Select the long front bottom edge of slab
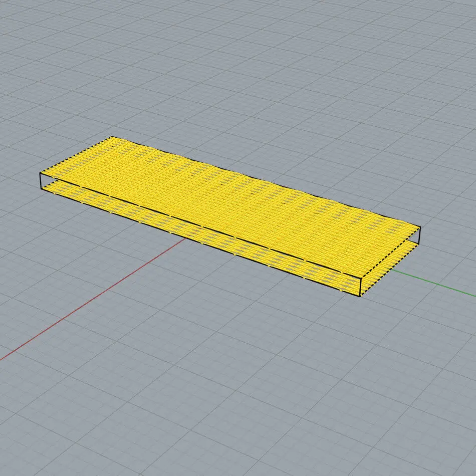This screenshot has width=476, height=476. pos(200,243)
